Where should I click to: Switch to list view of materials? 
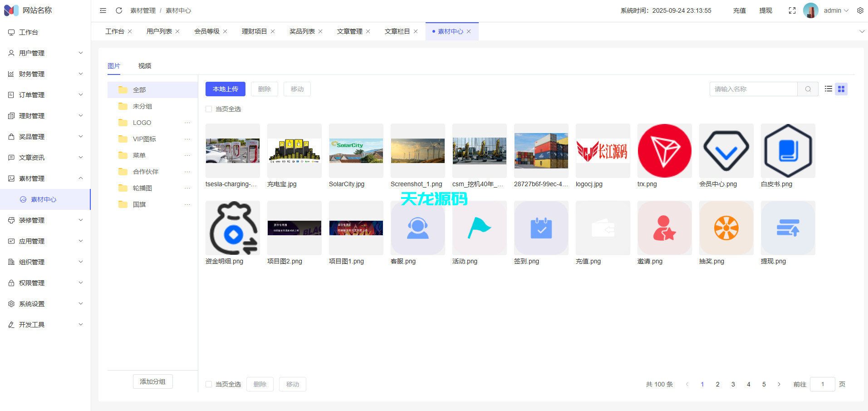click(x=828, y=89)
